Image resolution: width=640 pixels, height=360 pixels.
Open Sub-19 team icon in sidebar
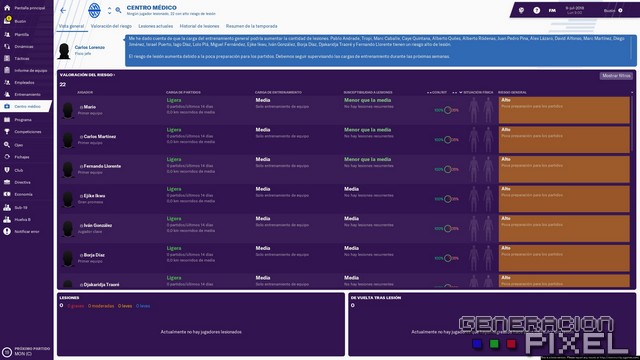pos(7,207)
